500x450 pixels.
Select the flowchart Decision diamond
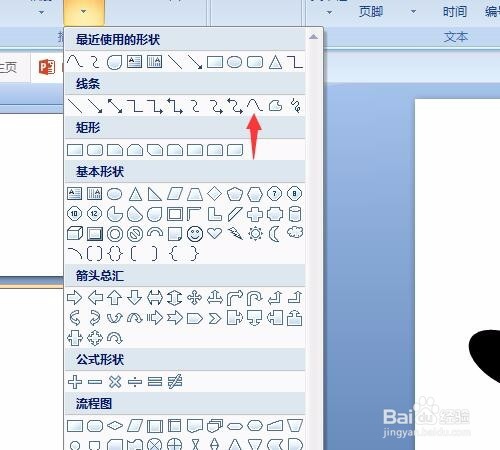tap(115, 426)
